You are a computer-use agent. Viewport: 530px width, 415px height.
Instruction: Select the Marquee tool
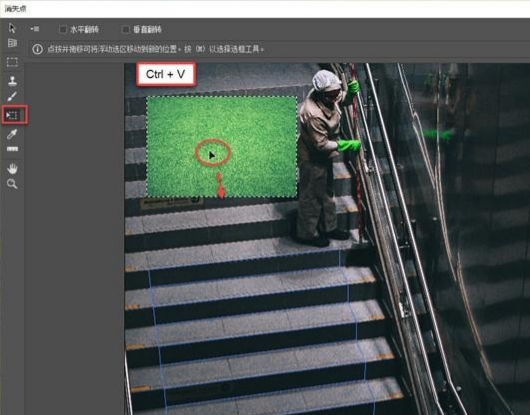pyautogui.click(x=12, y=62)
